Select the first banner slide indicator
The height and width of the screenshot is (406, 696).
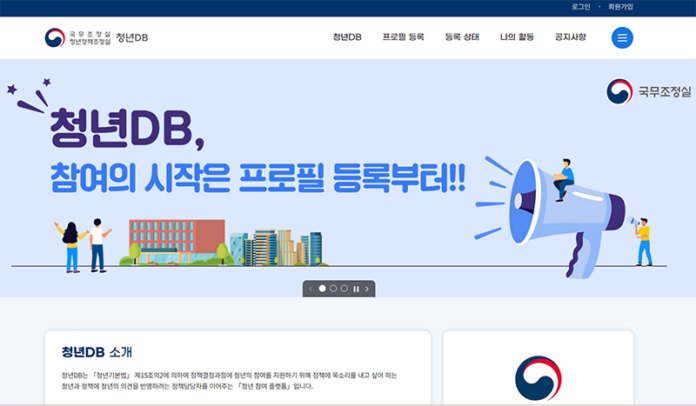[x=322, y=289]
